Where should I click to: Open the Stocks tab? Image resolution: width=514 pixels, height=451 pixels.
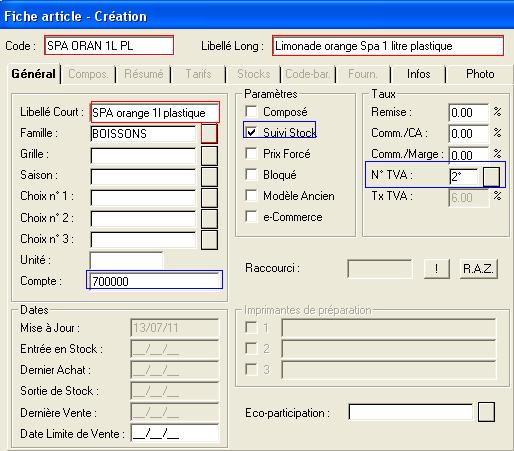pos(253,74)
